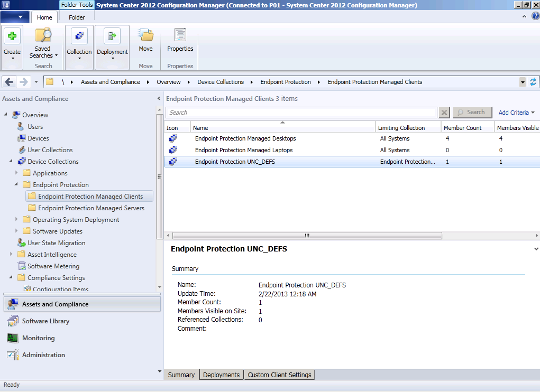Image resolution: width=540 pixels, height=392 pixels.
Task: Click the Software Library workspace icon
Action: tap(13, 321)
